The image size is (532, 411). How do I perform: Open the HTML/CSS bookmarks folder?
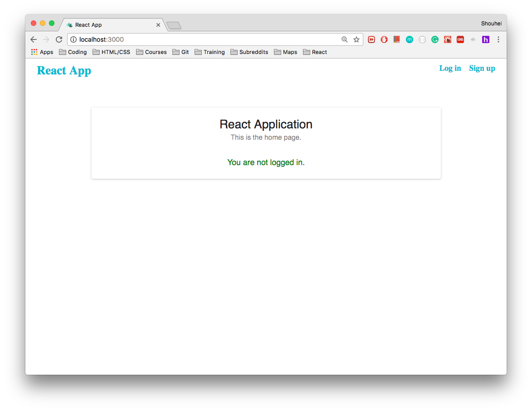coord(111,52)
